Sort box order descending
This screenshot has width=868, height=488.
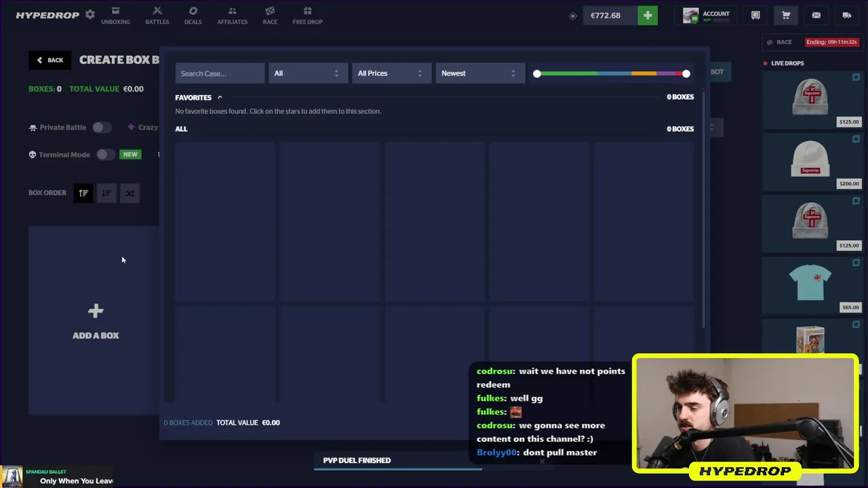pyautogui.click(x=106, y=193)
